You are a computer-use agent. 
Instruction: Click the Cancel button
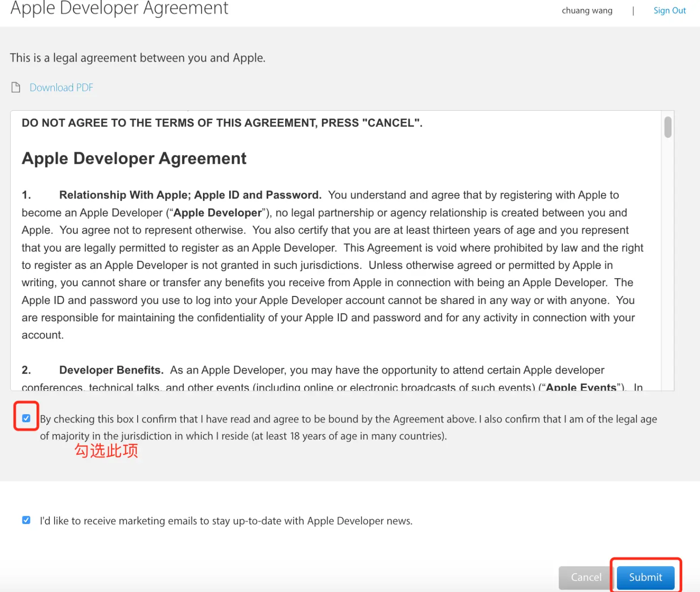pyautogui.click(x=586, y=578)
